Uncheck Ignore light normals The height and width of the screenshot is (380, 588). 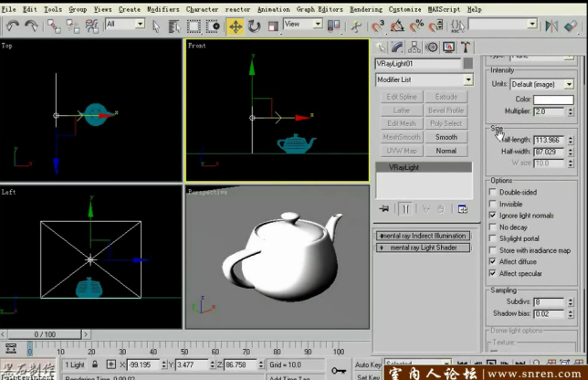(x=493, y=216)
